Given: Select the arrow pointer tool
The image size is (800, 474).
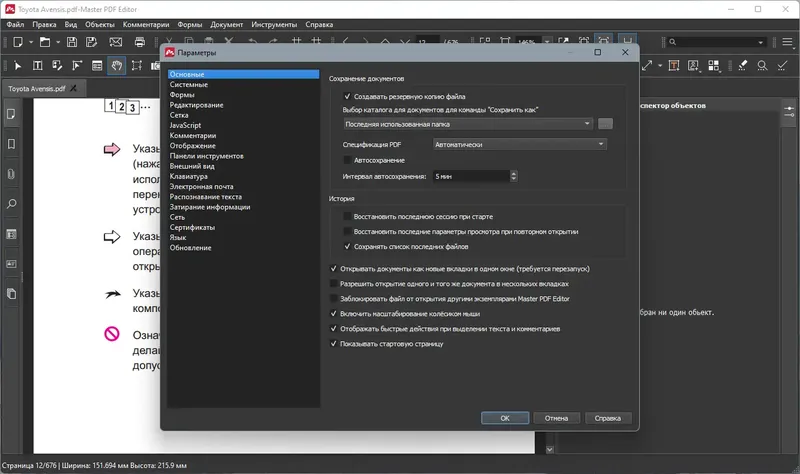Looking at the screenshot, I should coord(18,66).
